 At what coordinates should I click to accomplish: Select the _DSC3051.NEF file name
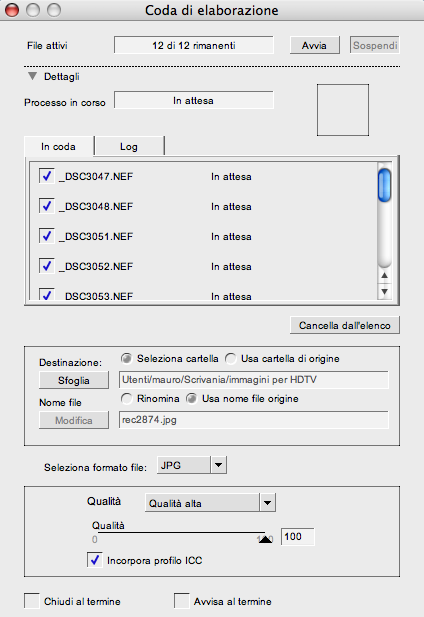(96, 236)
